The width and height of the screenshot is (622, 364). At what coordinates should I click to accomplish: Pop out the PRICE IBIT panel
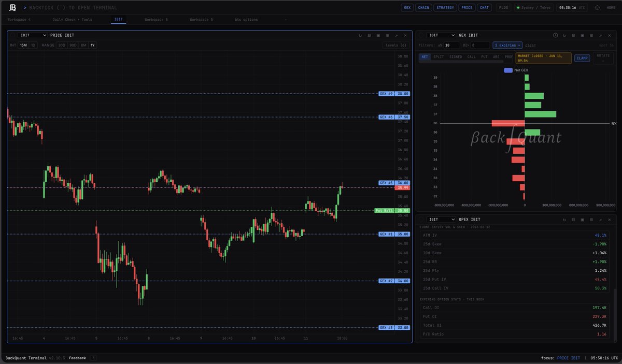click(396, 35)
